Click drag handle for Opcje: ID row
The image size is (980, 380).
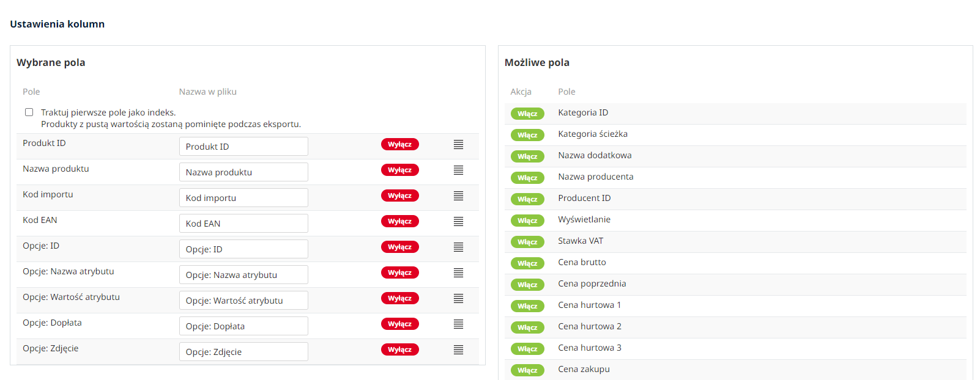(458, 247)
